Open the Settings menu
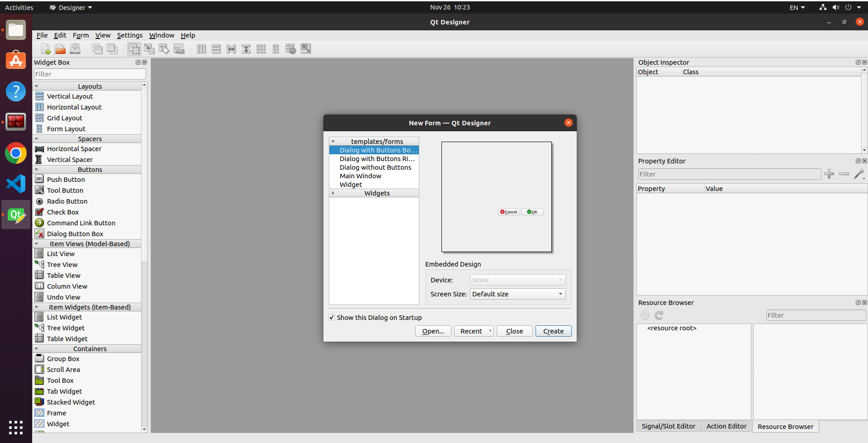868x443 pixels. click(x=130, y=35)
